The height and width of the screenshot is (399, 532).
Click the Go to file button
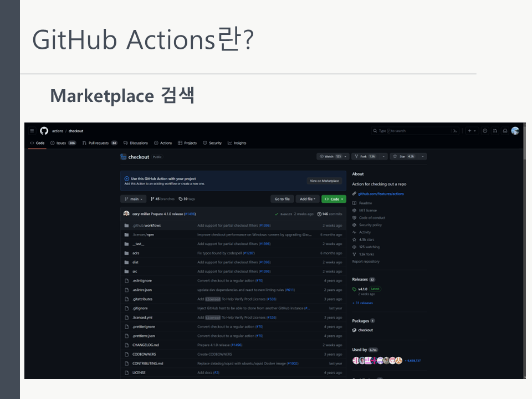[282, 199]
